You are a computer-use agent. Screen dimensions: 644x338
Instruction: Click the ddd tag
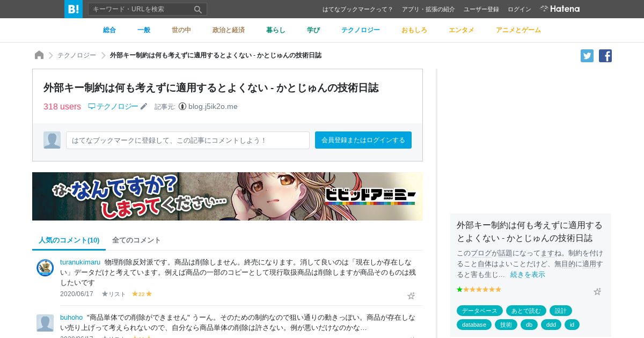(x=551, y=325)
